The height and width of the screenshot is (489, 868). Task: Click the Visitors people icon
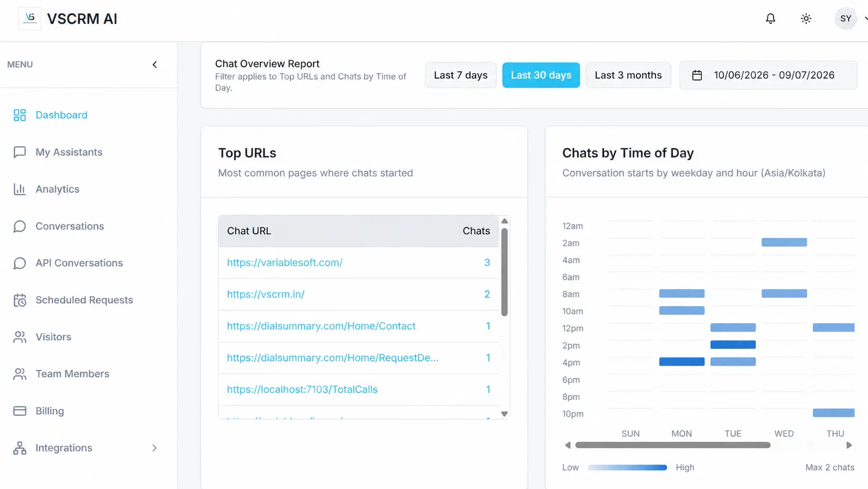20,337
